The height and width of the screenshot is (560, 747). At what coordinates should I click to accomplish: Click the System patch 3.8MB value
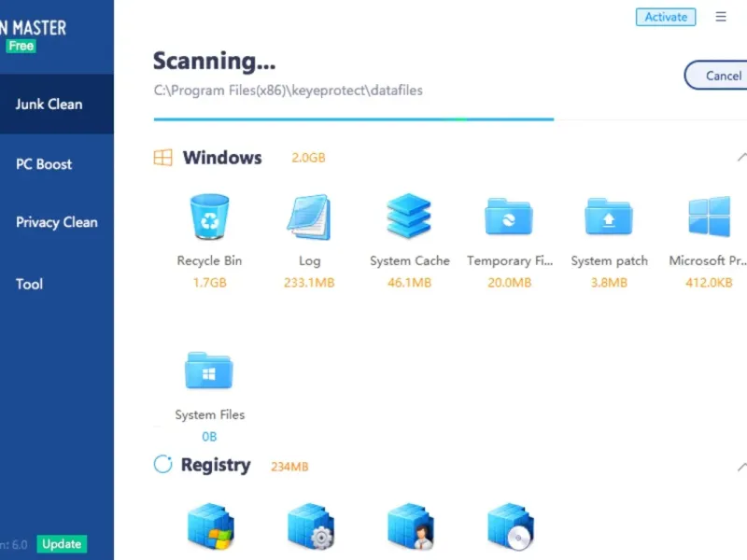pos(609,283)
